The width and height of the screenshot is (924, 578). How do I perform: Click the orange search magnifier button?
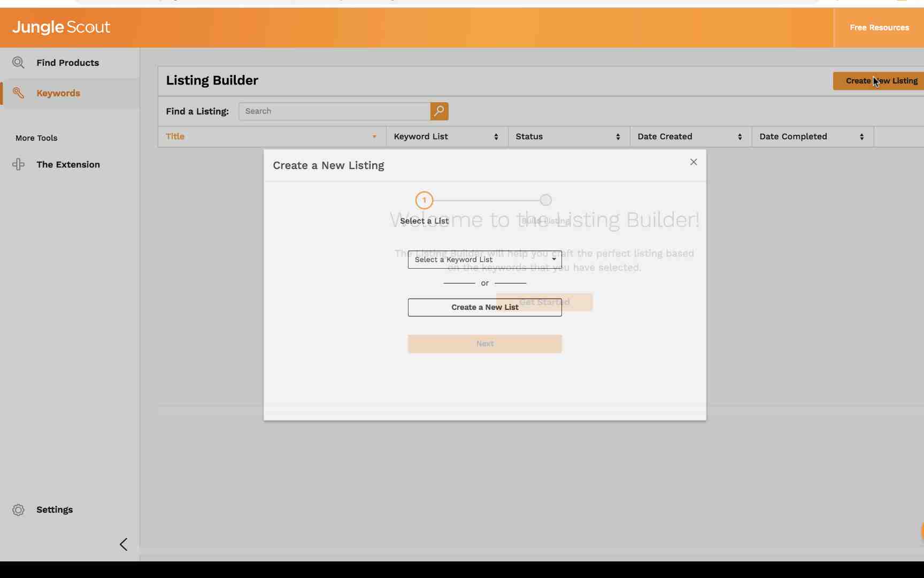coord(439,111)
